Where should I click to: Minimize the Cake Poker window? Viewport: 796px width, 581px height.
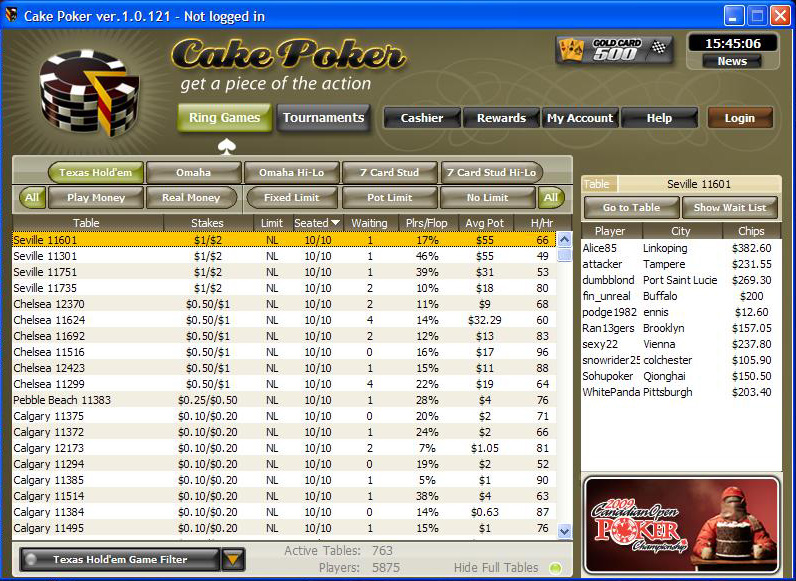click(x=733, y=16)
